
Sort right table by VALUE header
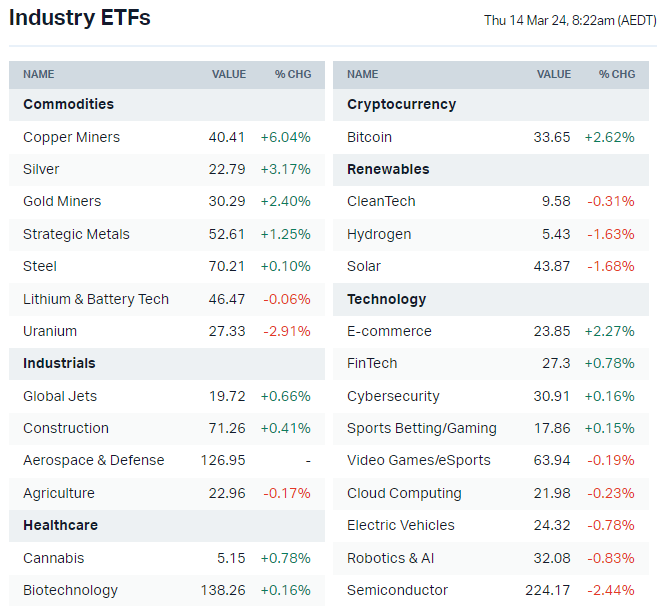[x=553, y=74]
